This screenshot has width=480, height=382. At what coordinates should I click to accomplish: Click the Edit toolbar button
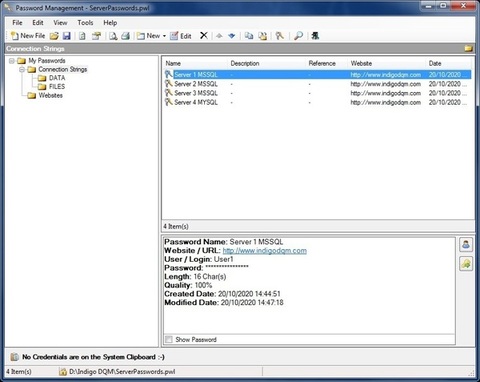tap(181, 36)
